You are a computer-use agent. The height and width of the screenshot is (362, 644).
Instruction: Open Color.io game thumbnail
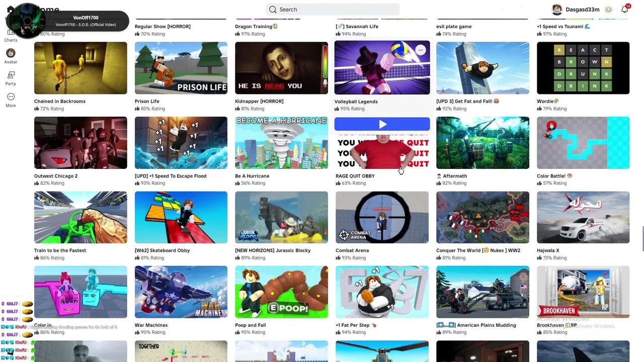tap(80, 292)
